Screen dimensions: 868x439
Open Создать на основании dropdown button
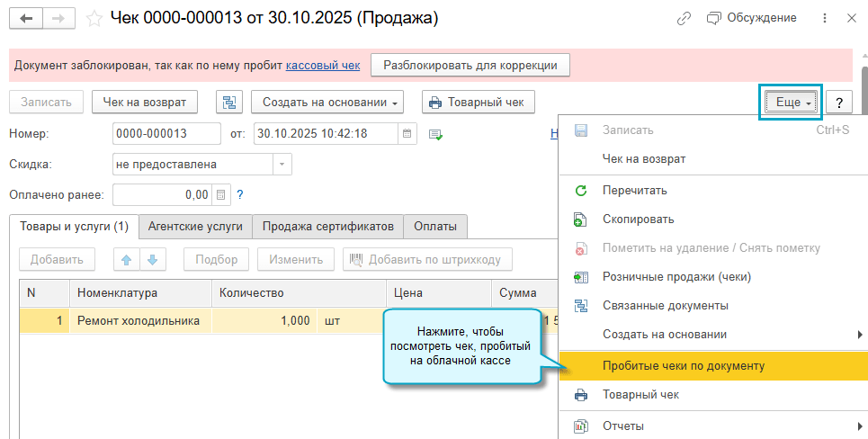click(x=327, y=103)
